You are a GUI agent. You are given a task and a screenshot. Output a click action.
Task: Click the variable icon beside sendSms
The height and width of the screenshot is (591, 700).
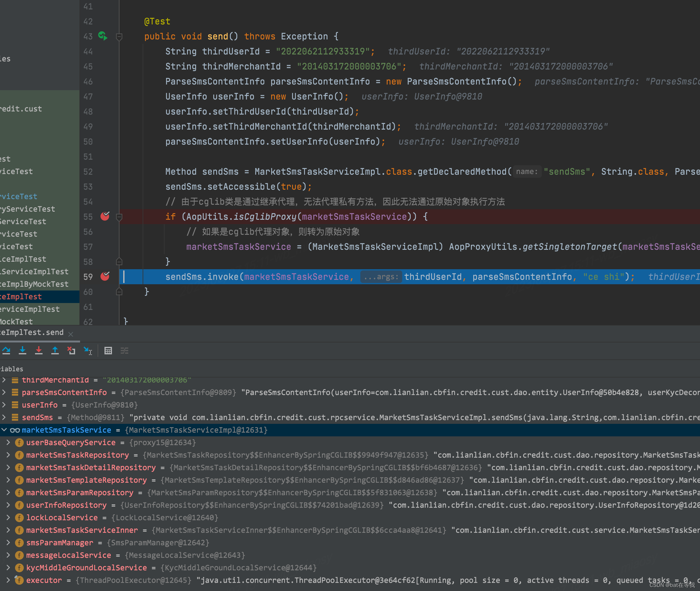coord(15,418)
